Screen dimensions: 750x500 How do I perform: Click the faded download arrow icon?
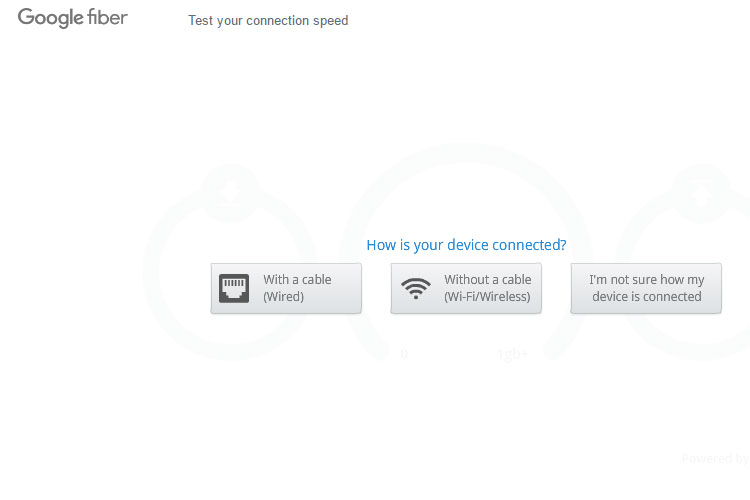[229, 193]
